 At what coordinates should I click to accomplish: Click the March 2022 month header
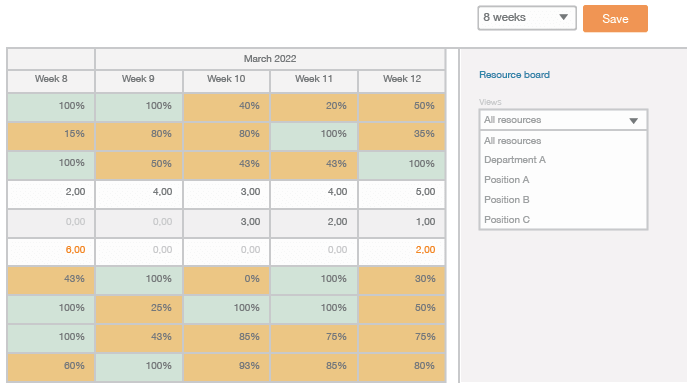[270, 59]
